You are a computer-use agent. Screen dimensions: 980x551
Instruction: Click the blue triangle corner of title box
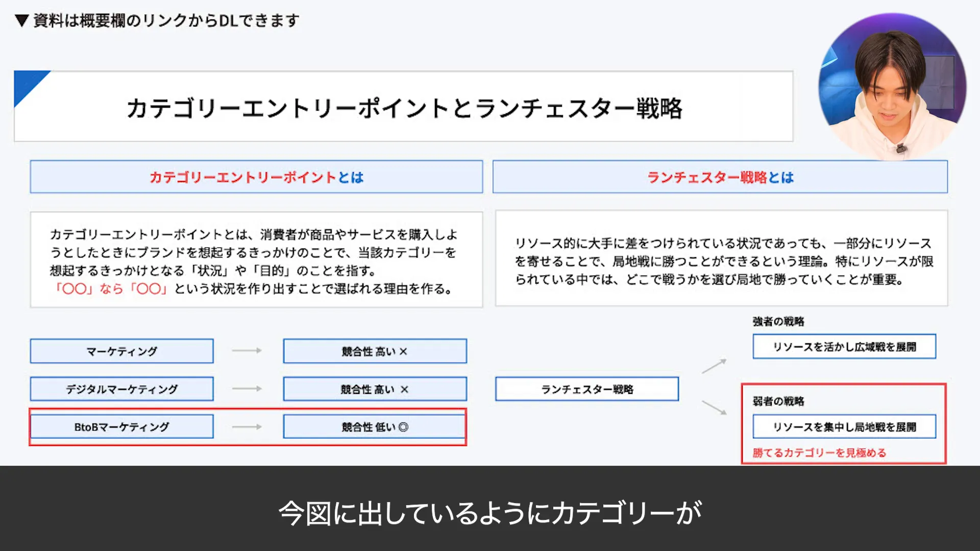click(27, 83)
